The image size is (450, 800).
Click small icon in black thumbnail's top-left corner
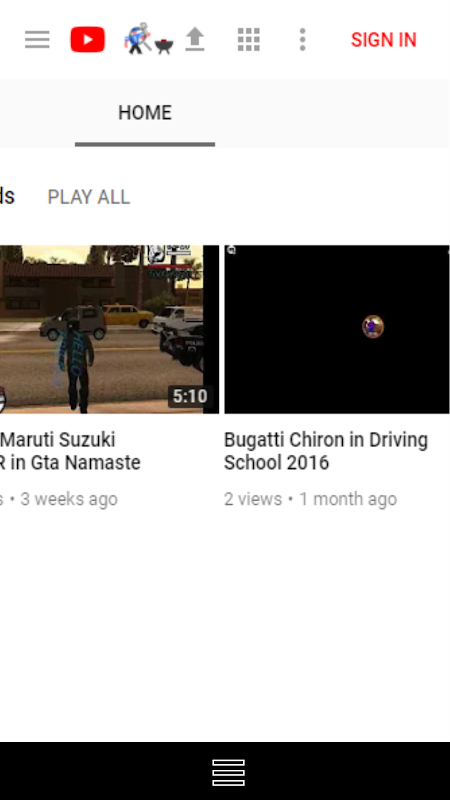(231, 250)
